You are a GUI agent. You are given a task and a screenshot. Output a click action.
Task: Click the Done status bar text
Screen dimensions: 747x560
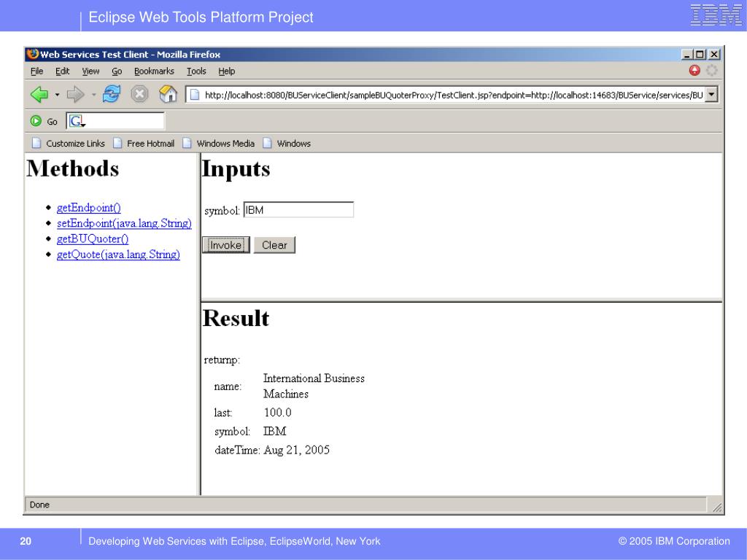[x=39, y=505]
